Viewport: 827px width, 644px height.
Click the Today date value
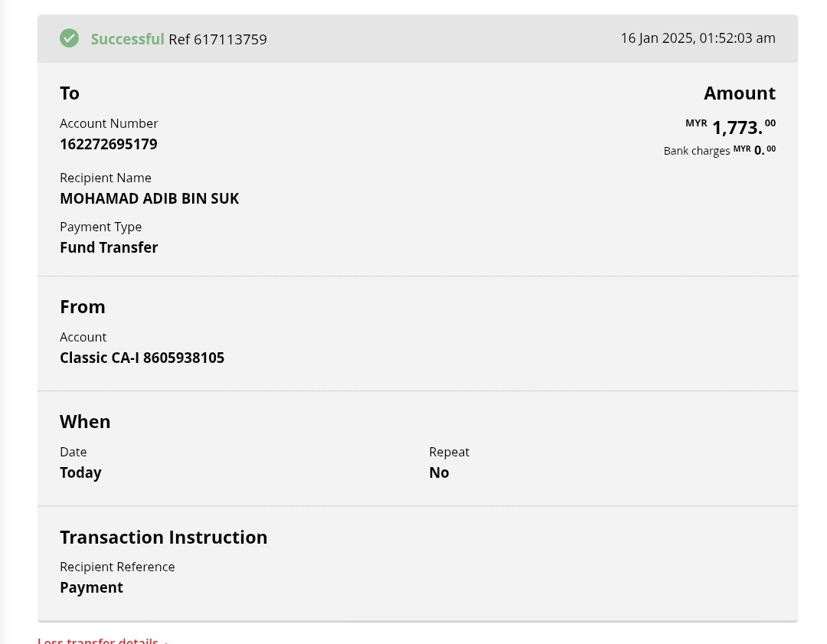pyautogui.click(x=80, y=472)
